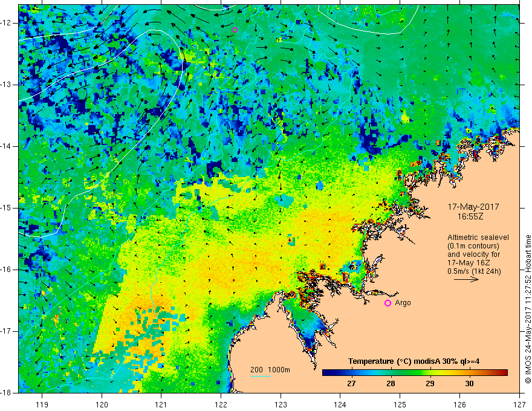Click the 0.5m/s velocity scale arrow
This screenshot has height=411, width=532.
467,279
